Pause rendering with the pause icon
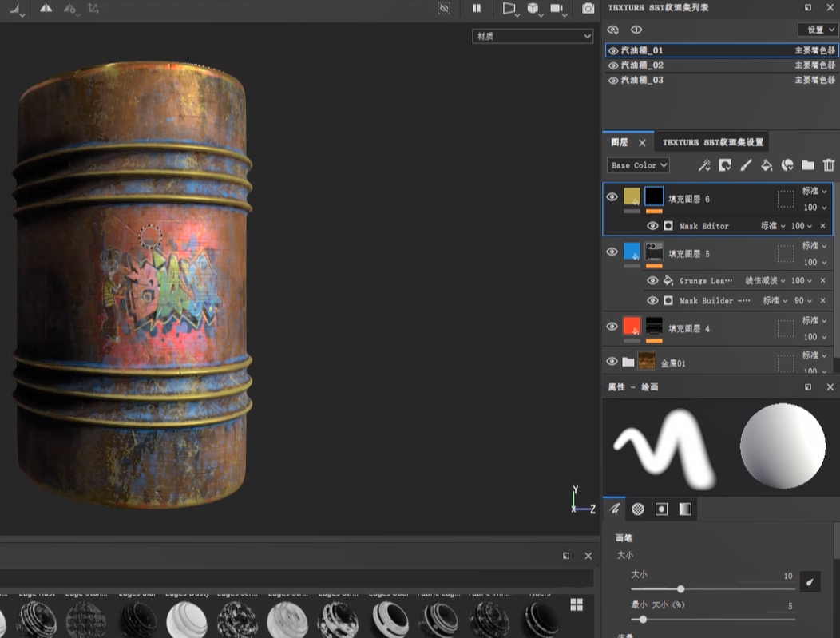The width and height of the screenshot is (840, 638). point(477,8)
